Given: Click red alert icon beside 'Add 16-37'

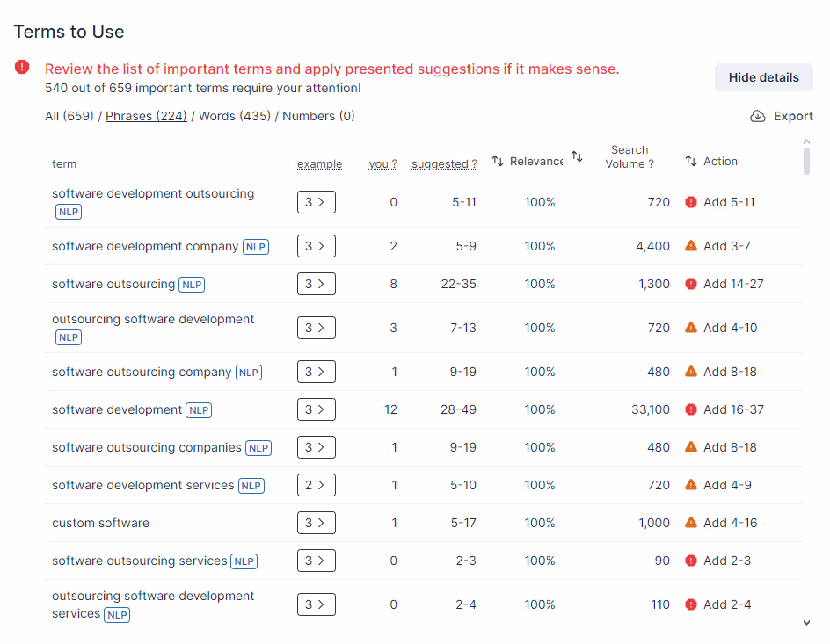Looking at the screenshot, I should [x=691, y=409].
